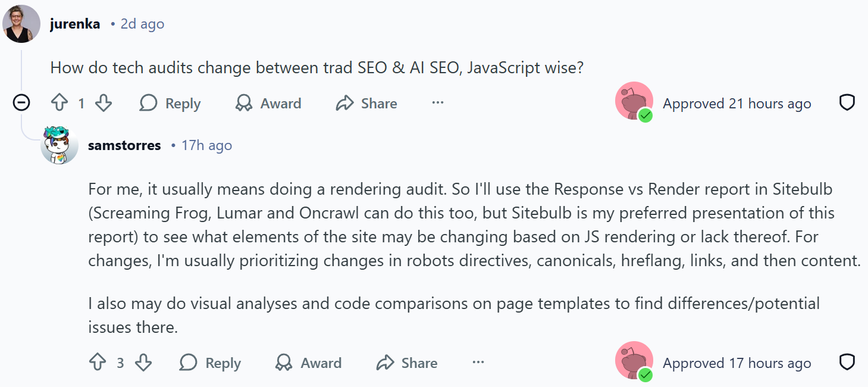Downvote jurenka's comment
Image resolution: width=868 pixels, height=387 pixels.
coord(104,104)
